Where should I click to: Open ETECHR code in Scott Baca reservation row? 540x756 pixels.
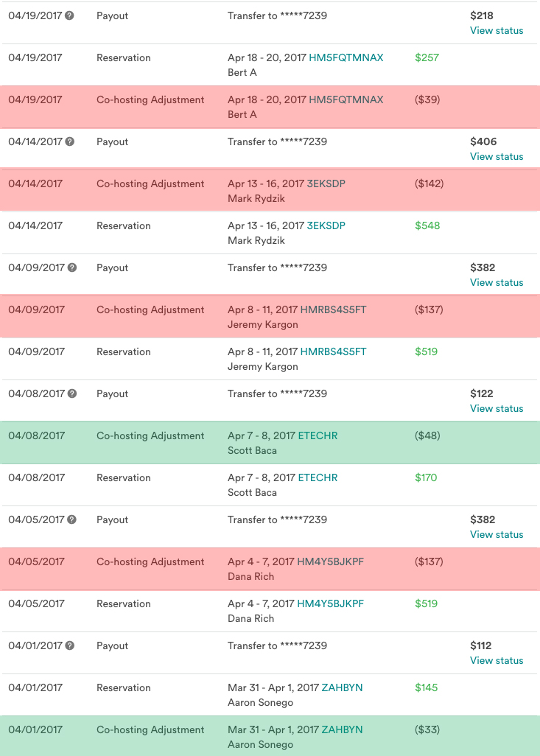(x=318, y=477)
